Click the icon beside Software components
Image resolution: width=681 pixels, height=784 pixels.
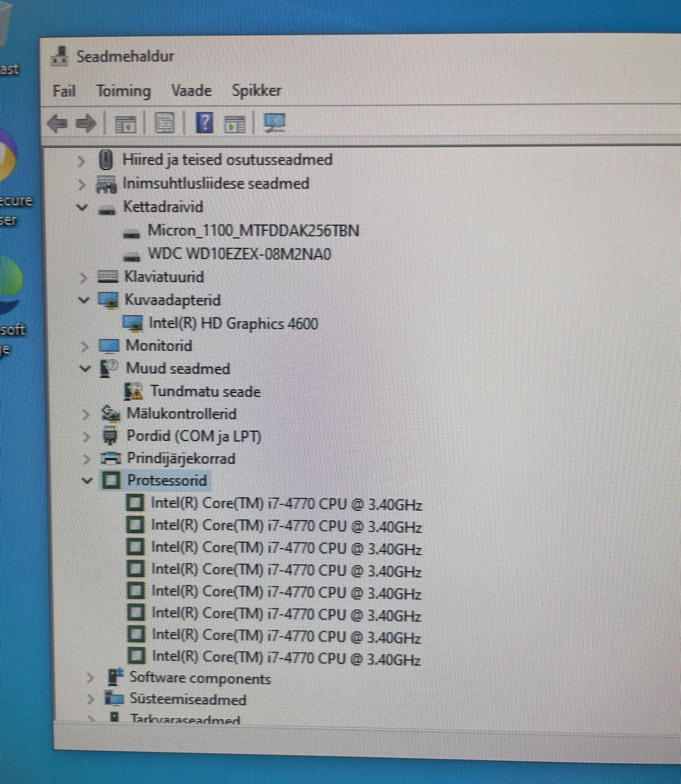(x=115, y=677)
